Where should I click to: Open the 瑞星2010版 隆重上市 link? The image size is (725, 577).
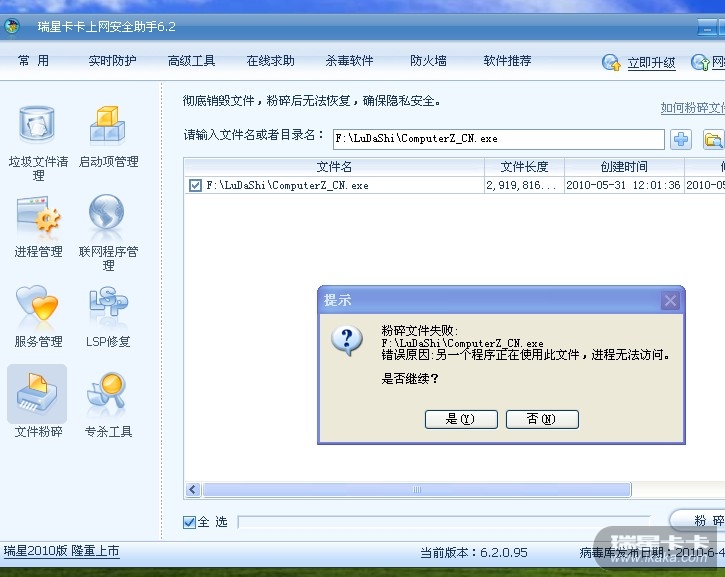pyautogui.click(x=61, y=551)
